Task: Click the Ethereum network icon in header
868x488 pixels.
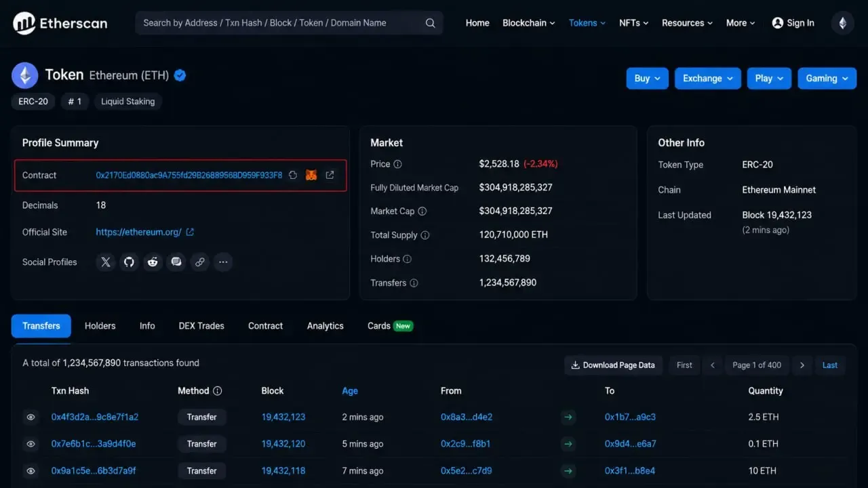Action: click(843, 23)
